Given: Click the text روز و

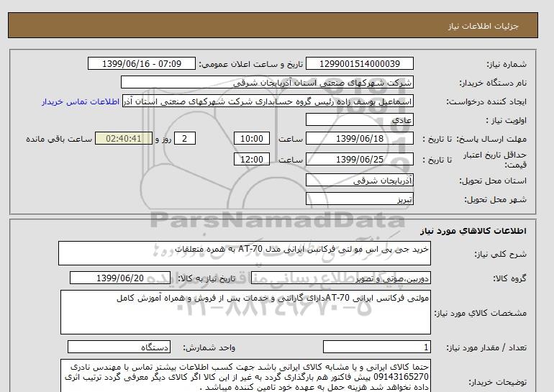Looking at the screenshot, I should click(x=163, y=139).
